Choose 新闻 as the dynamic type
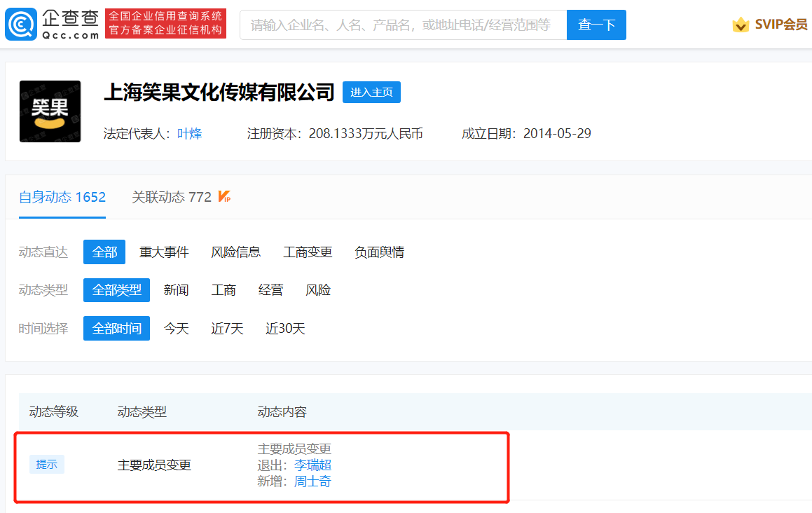 point(177,290)
